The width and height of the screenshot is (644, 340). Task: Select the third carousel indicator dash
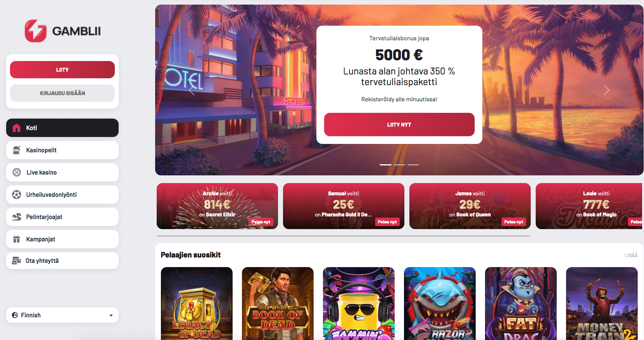(x=413, y=165)
